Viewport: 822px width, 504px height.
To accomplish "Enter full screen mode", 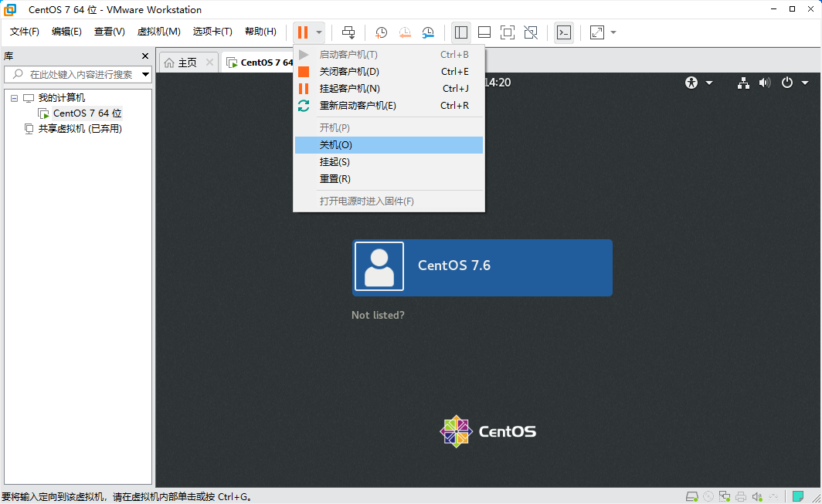I will 507,32.
